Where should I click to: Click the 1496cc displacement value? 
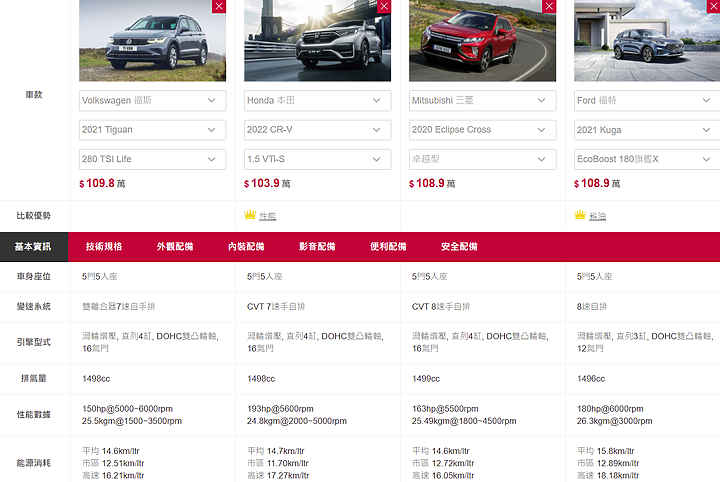(591, 379)
